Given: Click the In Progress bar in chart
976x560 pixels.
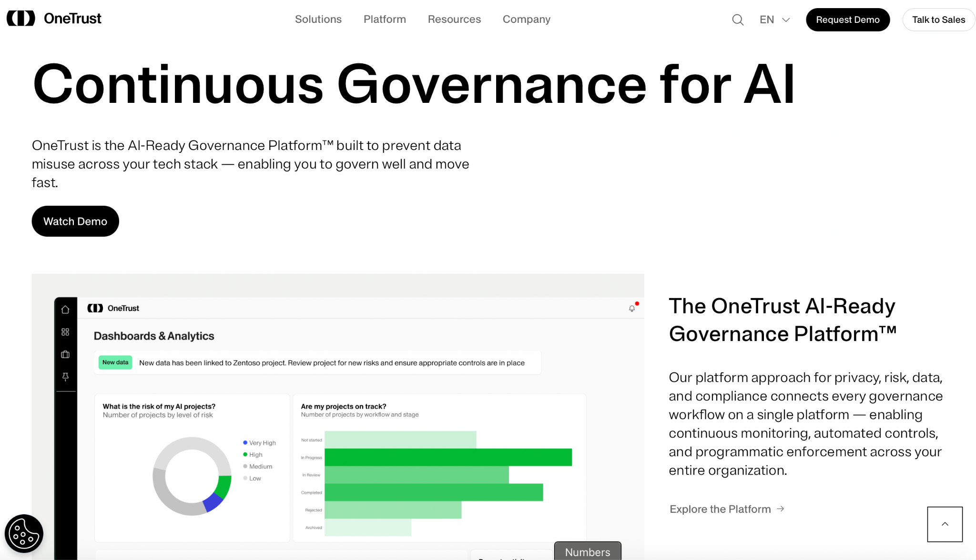Looking at the screenshot, I should [448, 457].
